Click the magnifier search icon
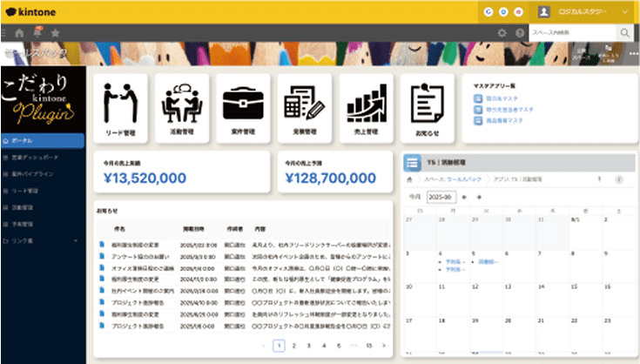 pyautogui.click(x=625, y=32)
